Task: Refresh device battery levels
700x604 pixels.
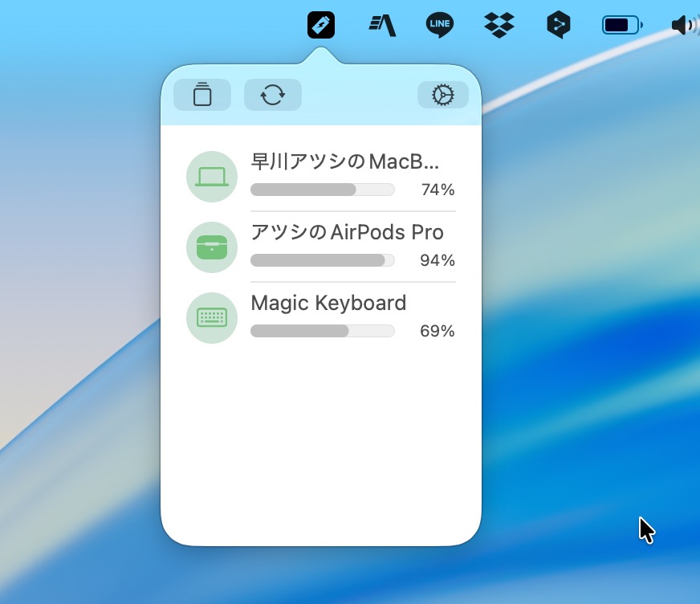Action: 273,95
